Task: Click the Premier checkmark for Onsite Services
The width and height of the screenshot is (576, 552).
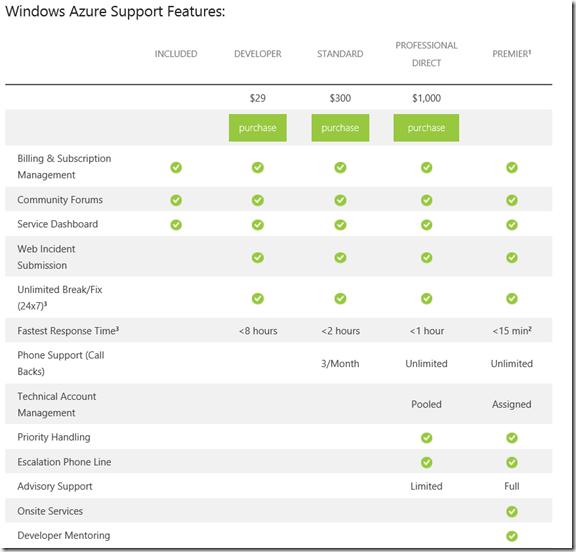Action: [x=512, y=511]
